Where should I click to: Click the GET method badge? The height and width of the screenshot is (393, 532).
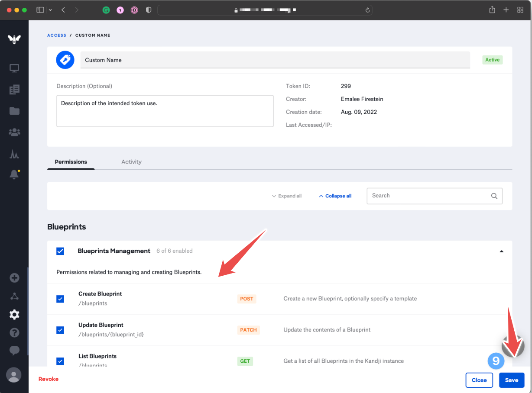pos(245,361)
